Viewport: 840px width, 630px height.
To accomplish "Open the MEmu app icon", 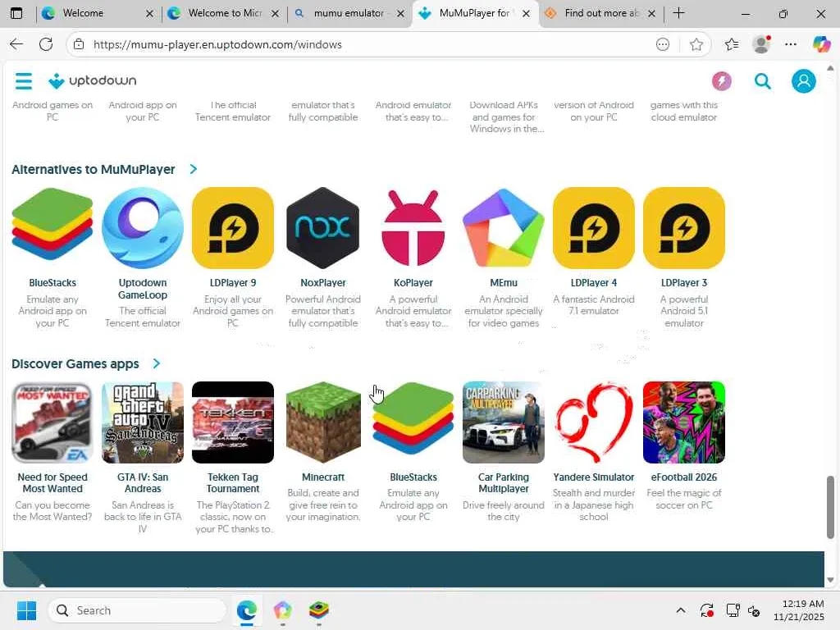I will (504, 228).
